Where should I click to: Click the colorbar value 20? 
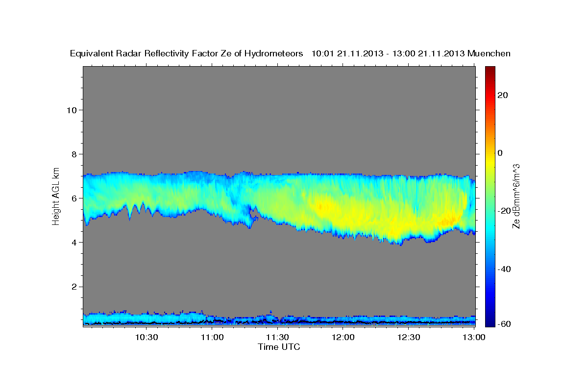click(x=502, y=95)
